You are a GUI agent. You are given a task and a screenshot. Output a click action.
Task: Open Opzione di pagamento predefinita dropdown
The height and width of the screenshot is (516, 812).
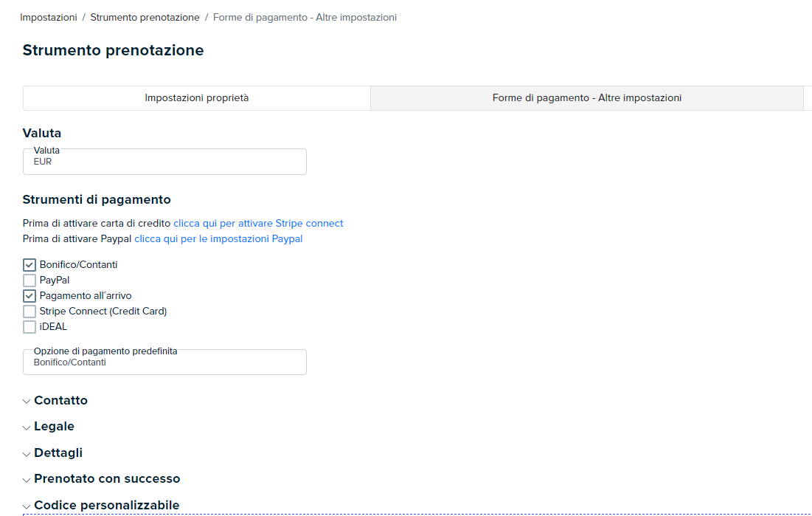pyautogui.click(x=164, y=362)
